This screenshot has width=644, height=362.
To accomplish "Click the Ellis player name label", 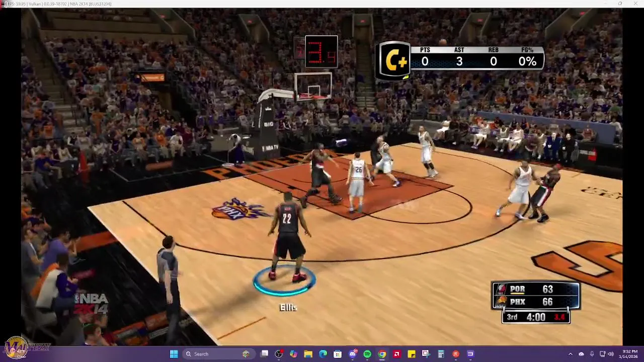I will pos(288,308).
